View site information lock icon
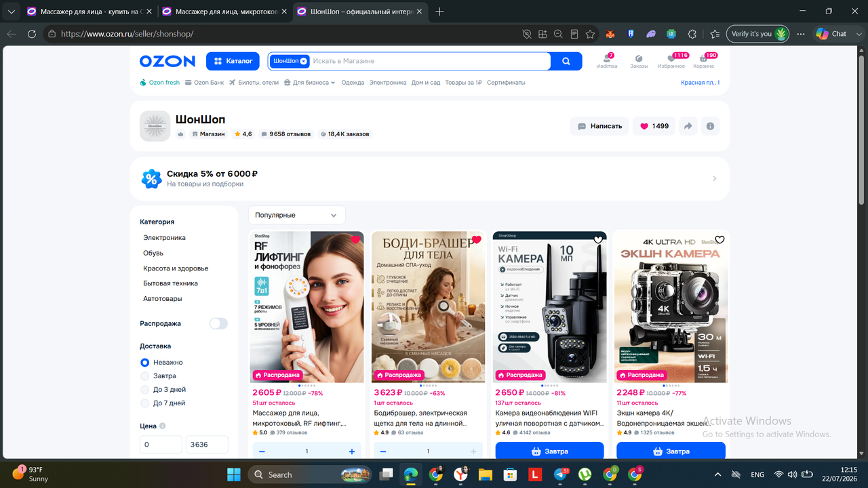The height and width of the screenshot is (488, 868). coord(52,34)
